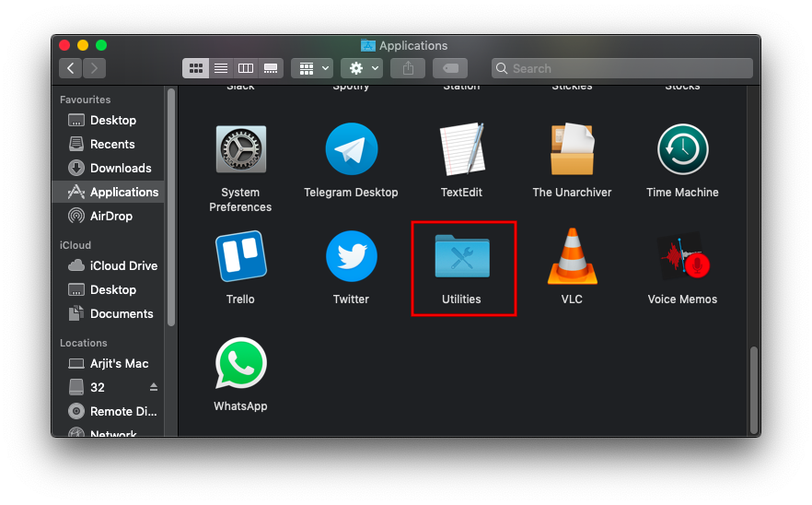Select the WhatsApp app icon
812x505 pixels.
(241, 363)
